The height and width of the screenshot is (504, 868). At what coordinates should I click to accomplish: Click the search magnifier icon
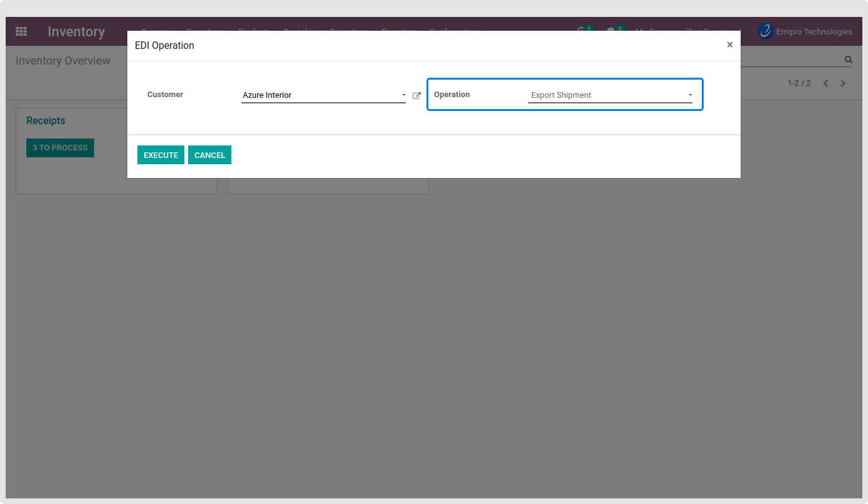coord(848,60)
